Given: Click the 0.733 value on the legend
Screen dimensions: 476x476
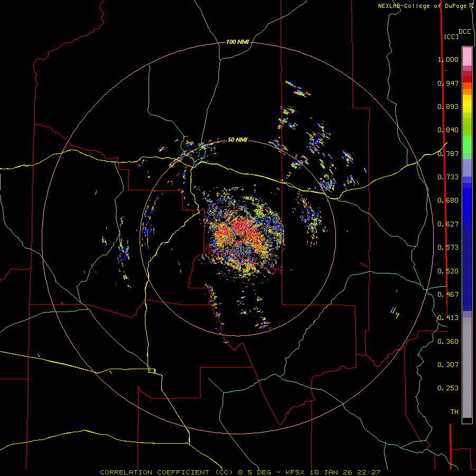Looking at the screenshot, I should pyautogui.click(x=448, y=177).
